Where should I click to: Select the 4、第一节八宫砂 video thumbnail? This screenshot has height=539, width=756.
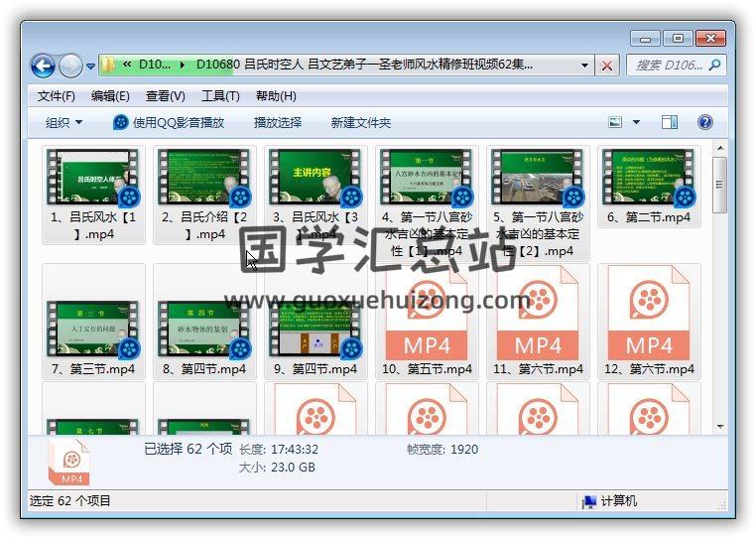click(427, 177)
